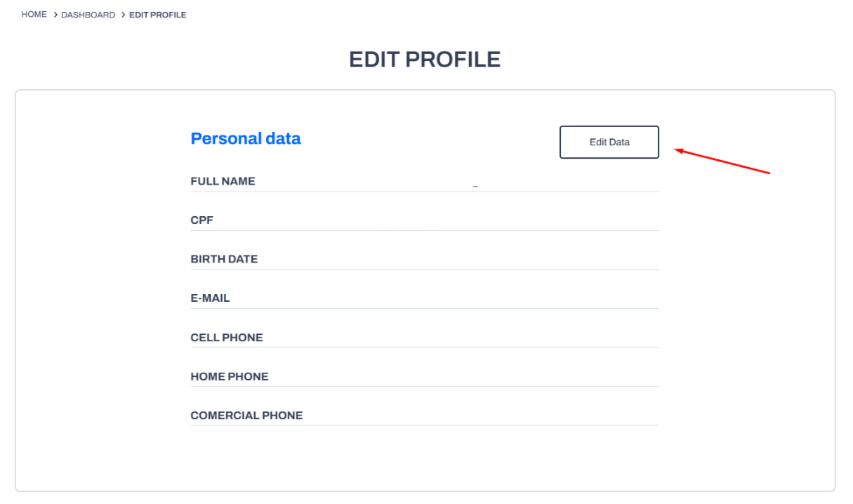Click the faint masked value in CPF row
The image size is (853, 504).
[x=411, y=224]
